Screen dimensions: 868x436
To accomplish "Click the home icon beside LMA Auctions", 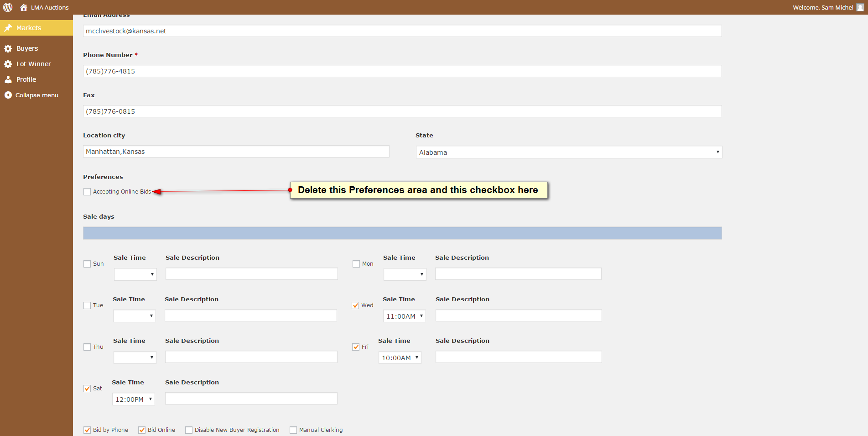I will click(x=24, y=7).
